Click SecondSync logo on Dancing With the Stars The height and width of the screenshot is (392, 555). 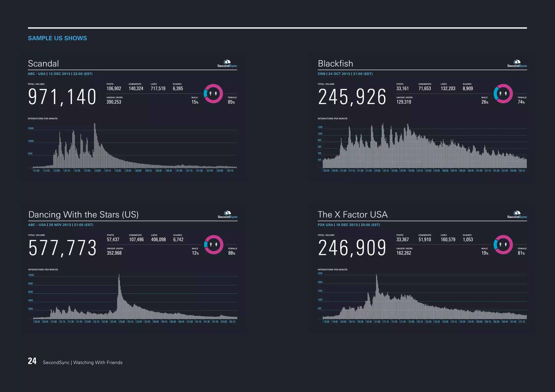(227, 215)
